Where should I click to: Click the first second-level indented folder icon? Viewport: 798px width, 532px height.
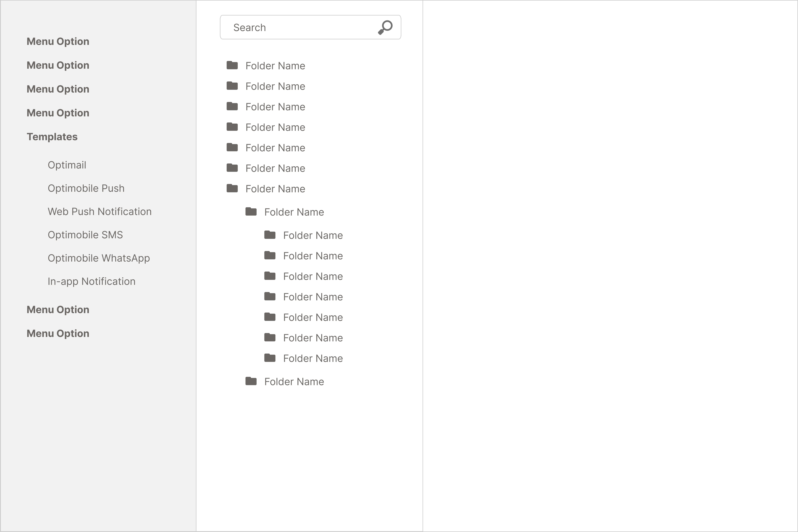pyautogui.click(x=251, y=212)
